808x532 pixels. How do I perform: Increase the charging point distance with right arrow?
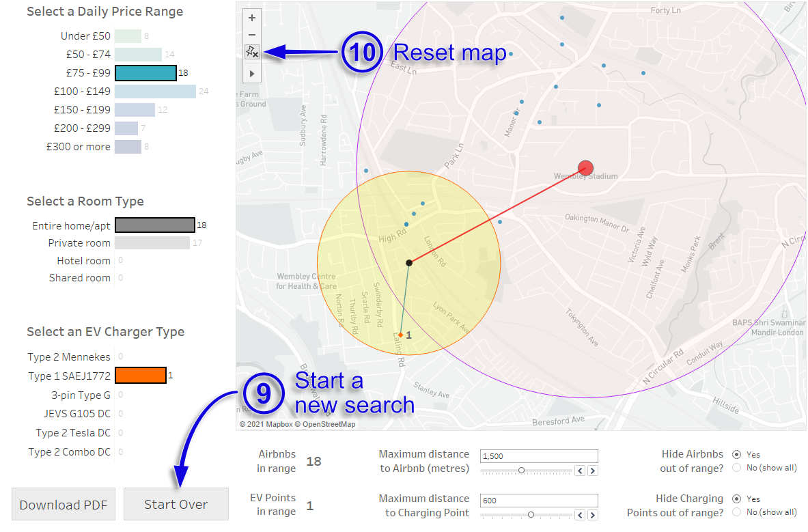pyautogui.click(x=592, y=515)
